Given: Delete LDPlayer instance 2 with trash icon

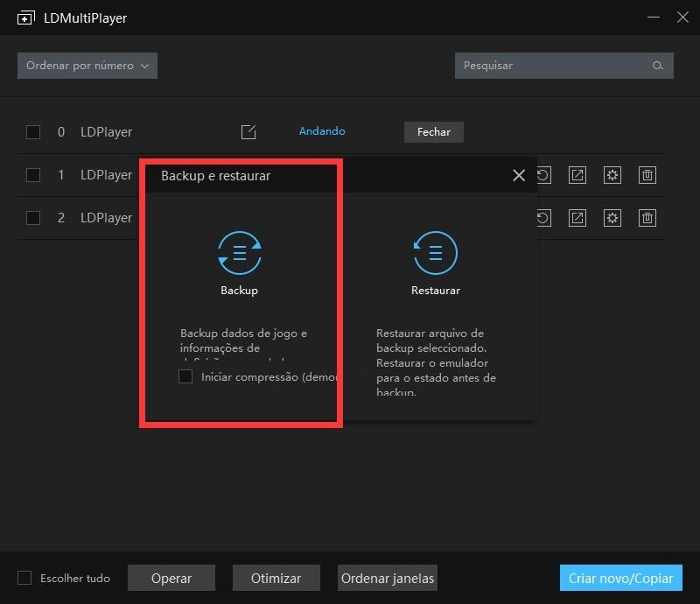Looking at the screenshot, I should [647, 218].
